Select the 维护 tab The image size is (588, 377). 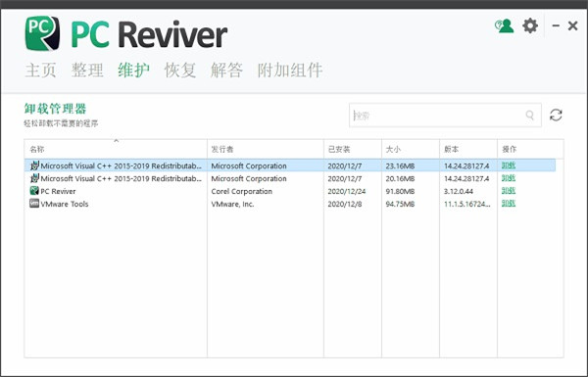click(x=133, y=71)
